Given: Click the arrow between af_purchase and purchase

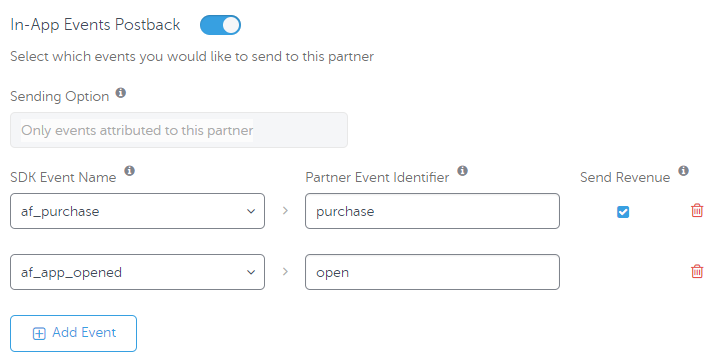Looking at the screenshot, I should pyautogui.click(x=285, y=210).
